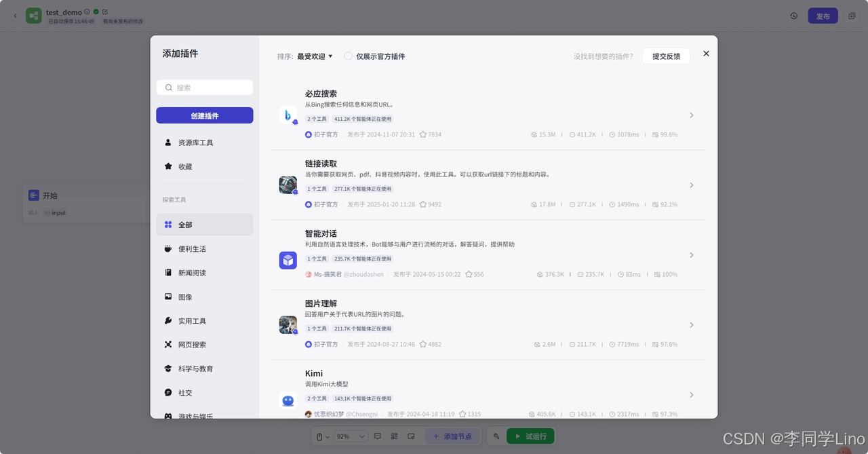This screenshot has height=454, width=868.
Task: Click the edit pencil icon beside test_demo
Action: [105, 12]
